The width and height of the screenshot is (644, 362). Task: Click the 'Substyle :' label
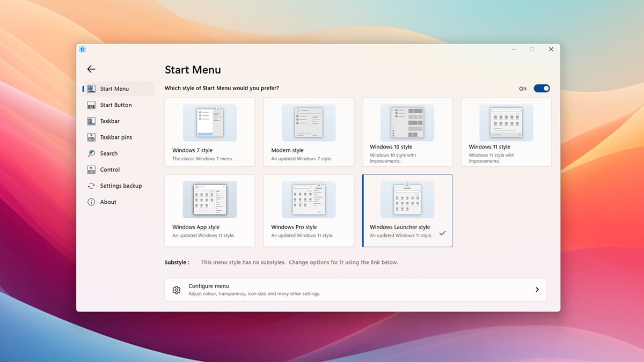pos(177,263)
